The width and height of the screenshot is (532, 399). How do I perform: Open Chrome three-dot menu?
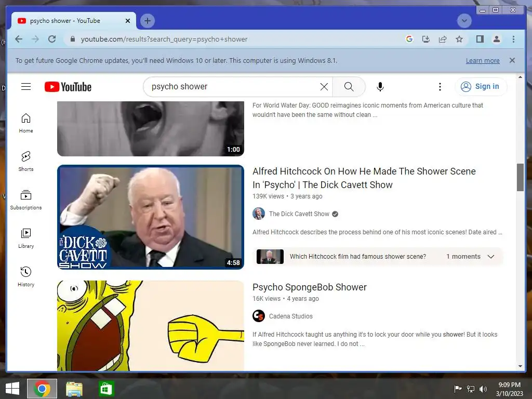point(513,39)
